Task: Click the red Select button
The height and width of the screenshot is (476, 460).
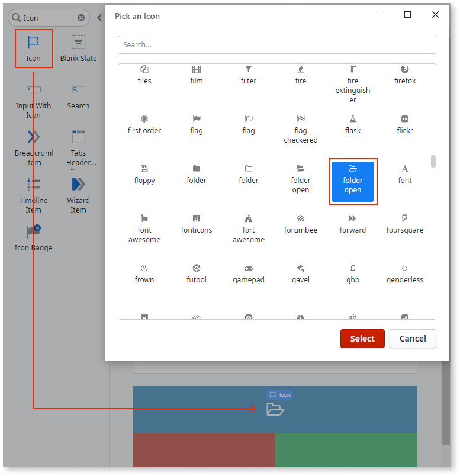Action: [x=362, y=339]
